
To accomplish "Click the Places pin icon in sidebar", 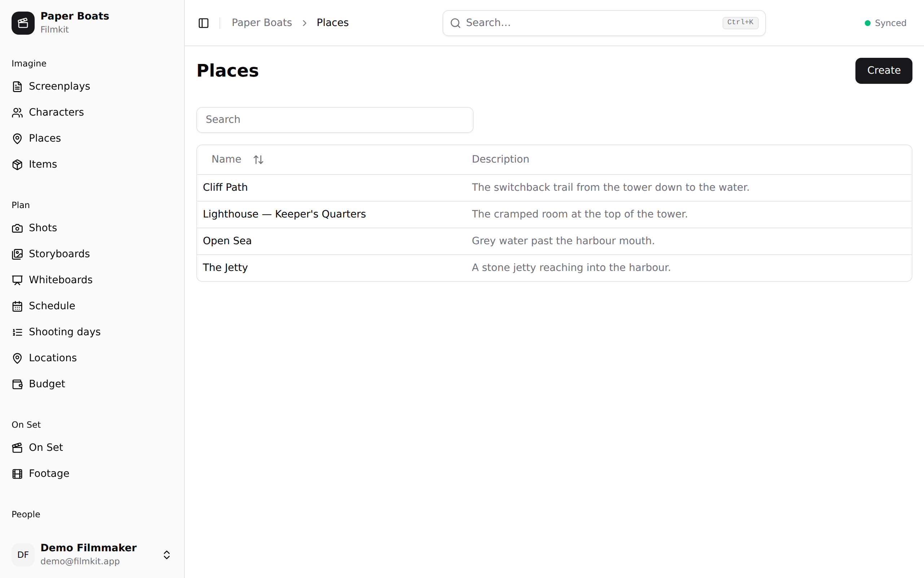I will pos(17,138).
